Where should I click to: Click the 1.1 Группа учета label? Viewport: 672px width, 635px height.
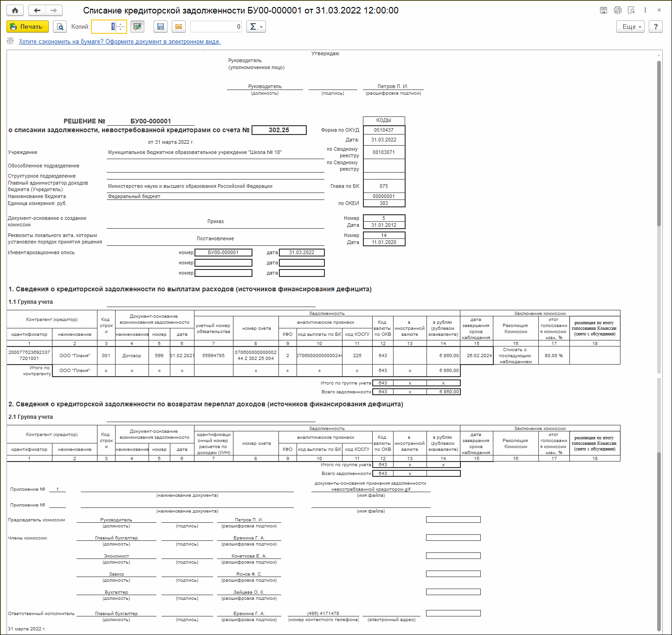[31, 302]
